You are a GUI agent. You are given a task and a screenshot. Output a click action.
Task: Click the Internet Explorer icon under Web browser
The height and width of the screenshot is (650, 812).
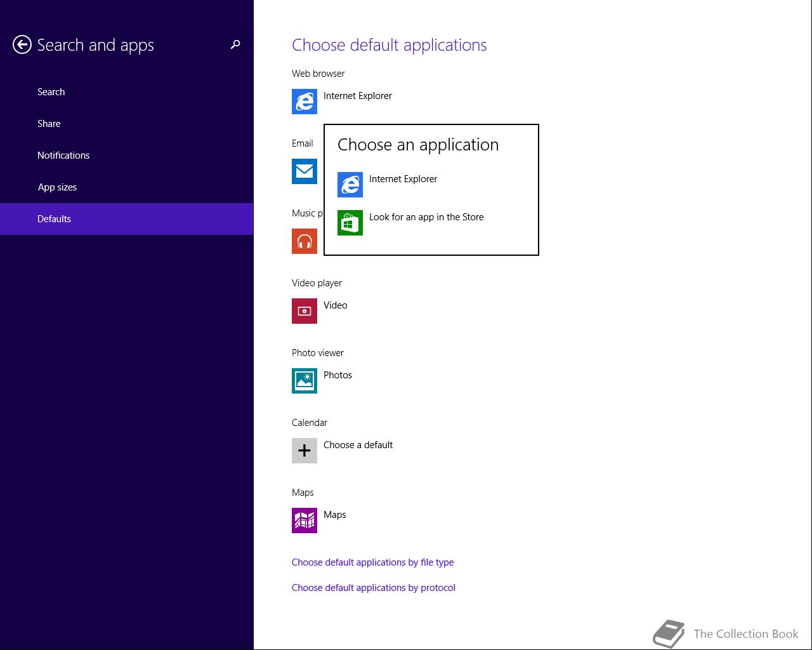click(304, 102)
